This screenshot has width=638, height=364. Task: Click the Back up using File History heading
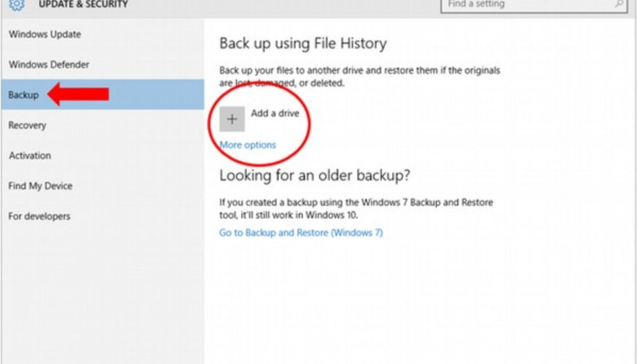point(303,44)
